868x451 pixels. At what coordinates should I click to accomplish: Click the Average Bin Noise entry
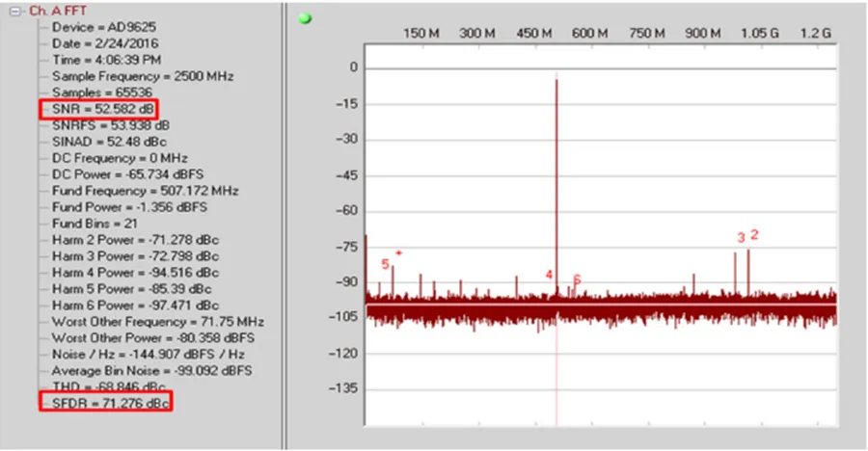[151, 371]
